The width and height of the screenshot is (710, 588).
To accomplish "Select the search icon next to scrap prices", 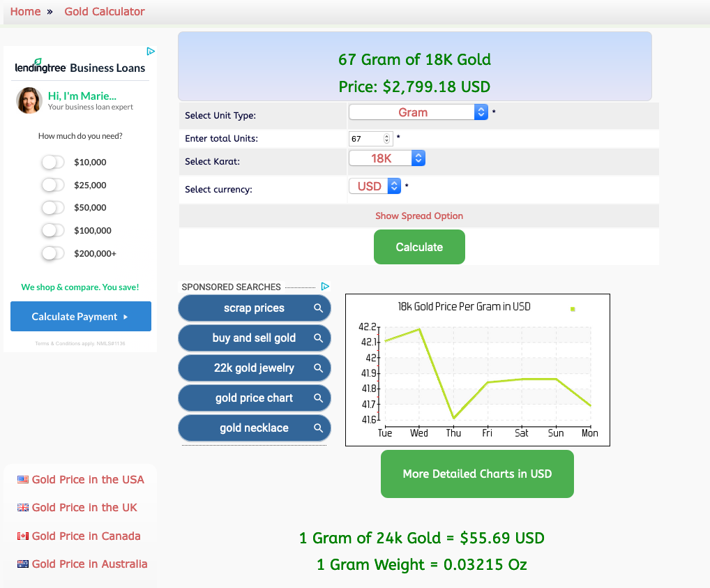I will (319, 308).
